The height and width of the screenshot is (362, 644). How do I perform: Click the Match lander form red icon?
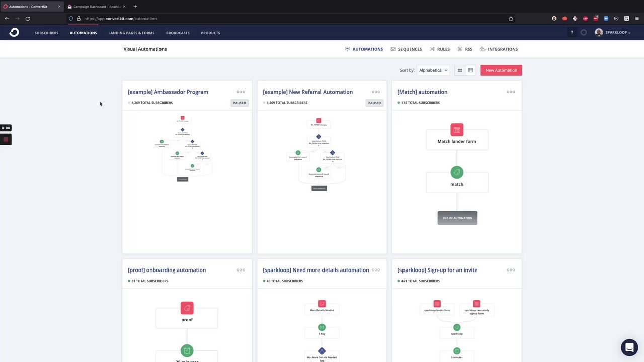457,130
